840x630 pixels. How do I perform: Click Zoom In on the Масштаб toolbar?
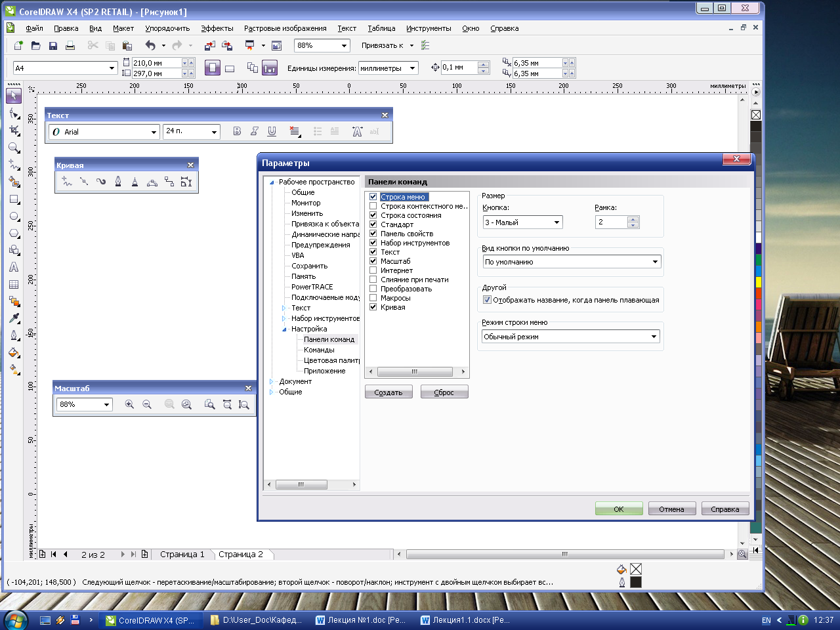tap(129, 404)
